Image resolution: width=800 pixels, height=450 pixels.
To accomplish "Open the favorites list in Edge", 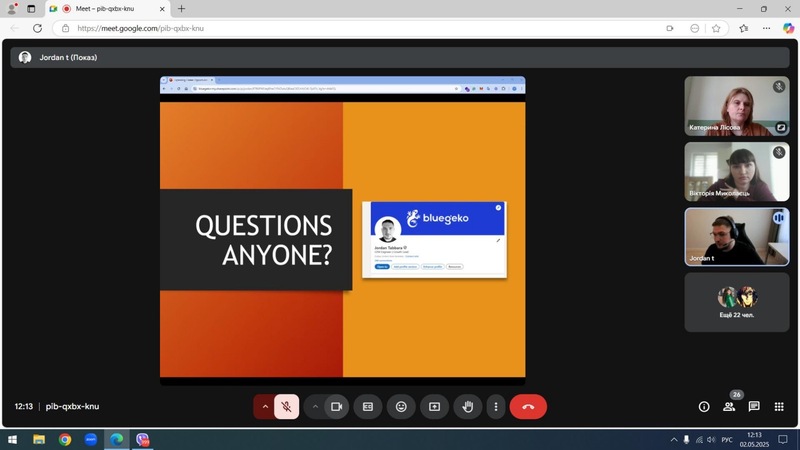I will (x=743, y=29).
